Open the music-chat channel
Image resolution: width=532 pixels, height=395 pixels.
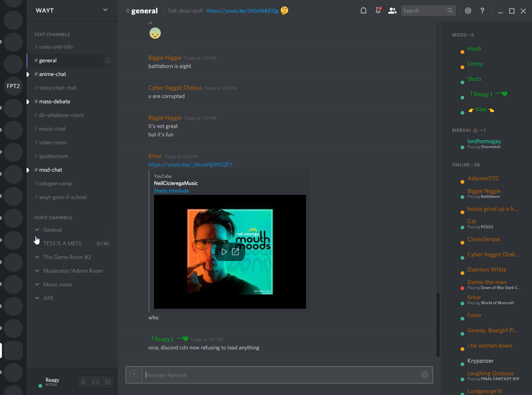pyautogui.click(x=72, y=129)
